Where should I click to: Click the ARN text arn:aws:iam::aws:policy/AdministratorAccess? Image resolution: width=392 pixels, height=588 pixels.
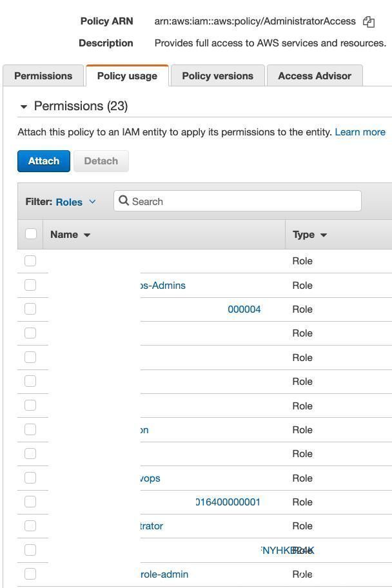click(x=255, y=21)
